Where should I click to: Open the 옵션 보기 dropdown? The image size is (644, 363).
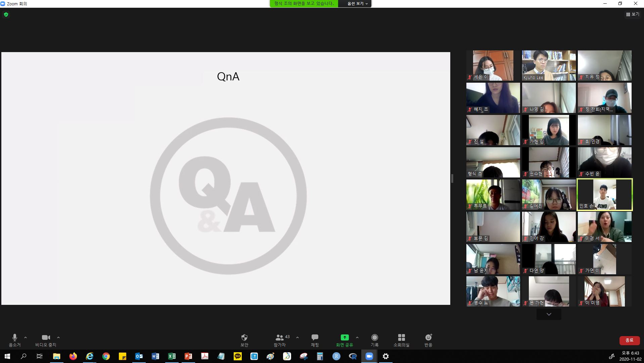tap(357, 4)
